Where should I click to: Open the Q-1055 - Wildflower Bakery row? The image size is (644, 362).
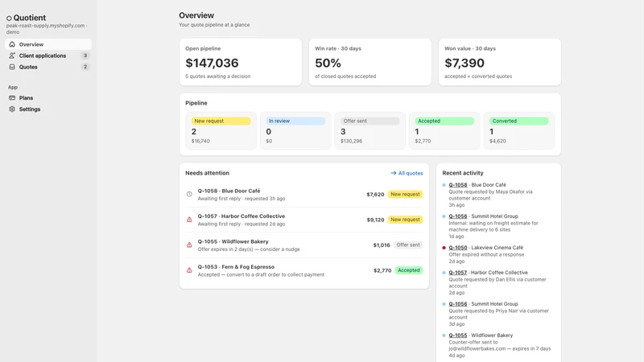coord(304,245)
